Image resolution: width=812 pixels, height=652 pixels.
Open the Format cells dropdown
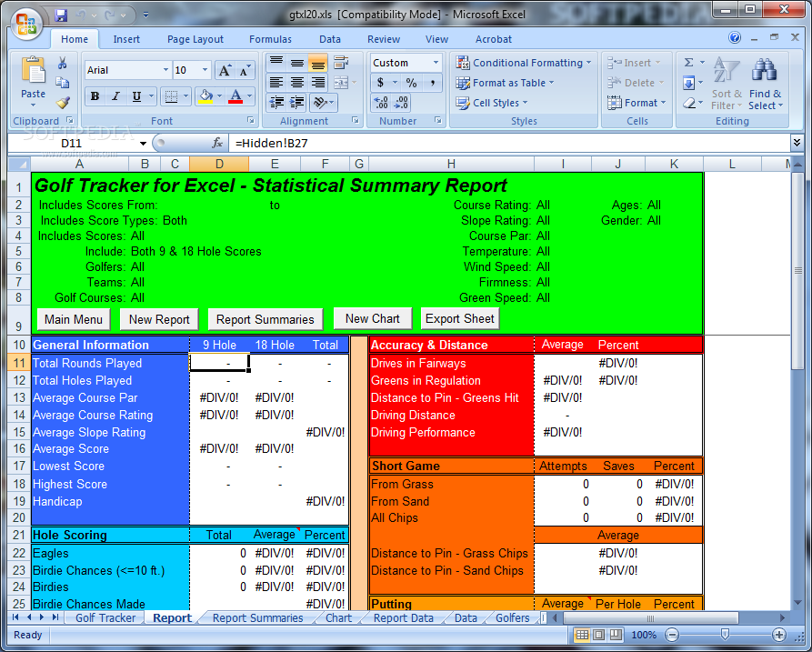coord(637,103)
